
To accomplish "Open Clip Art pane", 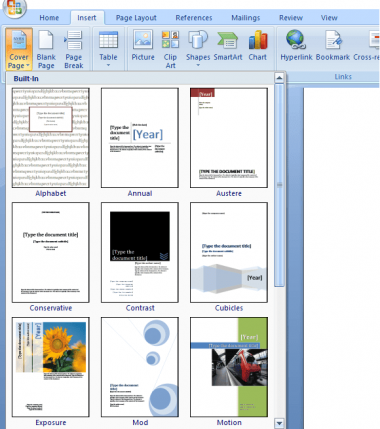I will (170, 49).
